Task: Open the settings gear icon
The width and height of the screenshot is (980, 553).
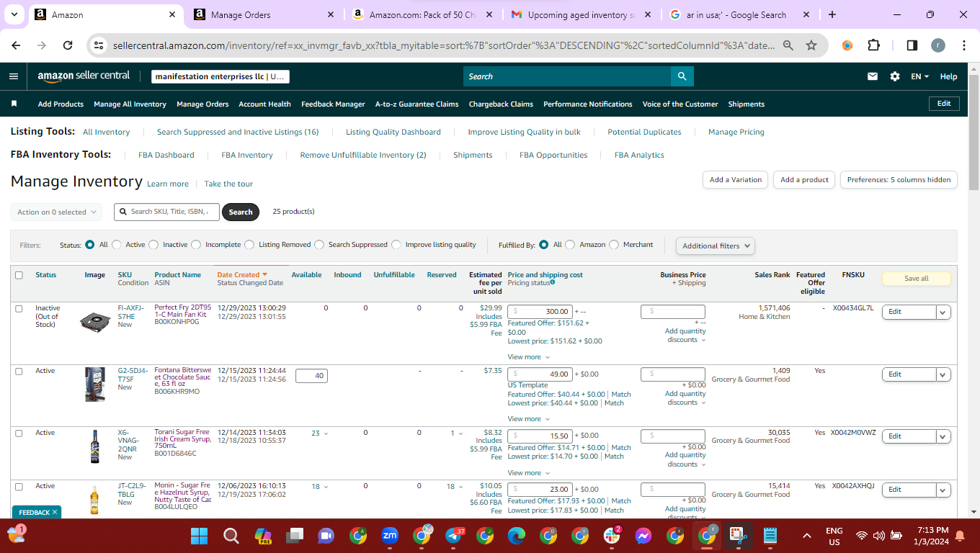Action: point(895,76)
